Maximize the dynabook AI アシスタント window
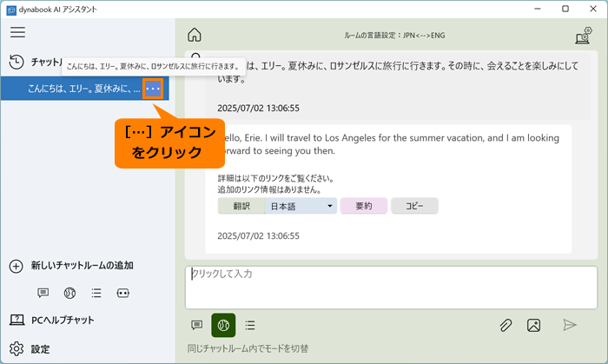The image size is (608, 364). coord(565,9)
